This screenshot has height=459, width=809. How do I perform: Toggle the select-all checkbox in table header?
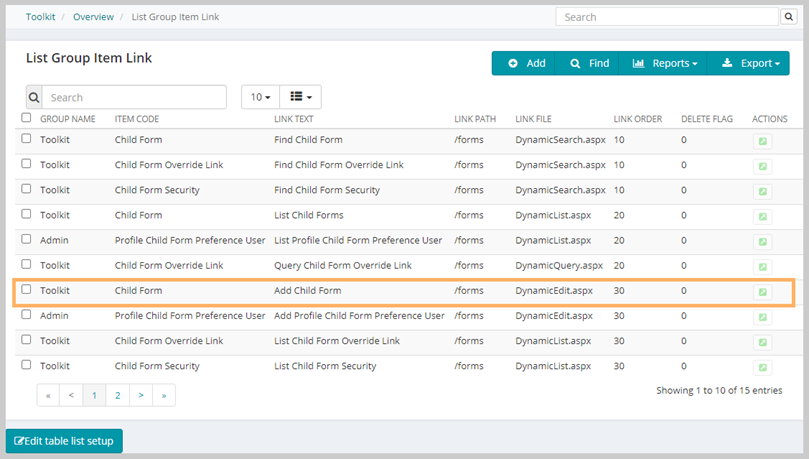[x=26, y=118]
